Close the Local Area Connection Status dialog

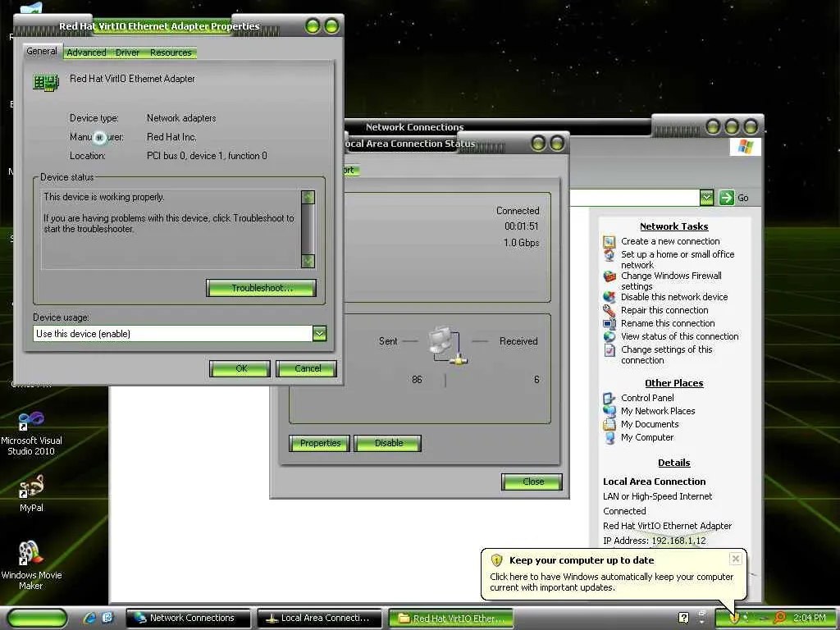532,482
